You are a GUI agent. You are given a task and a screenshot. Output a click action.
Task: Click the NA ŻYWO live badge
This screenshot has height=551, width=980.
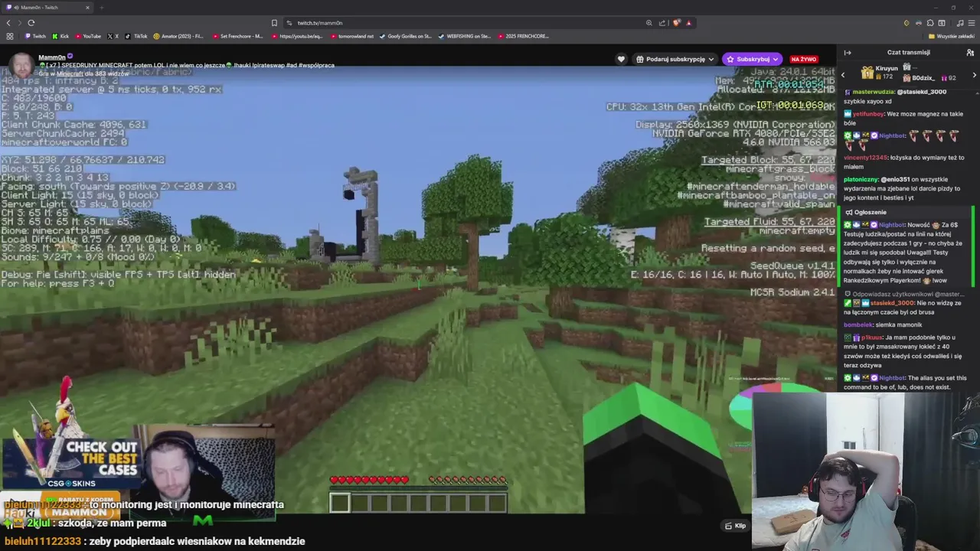click(804, 59)
